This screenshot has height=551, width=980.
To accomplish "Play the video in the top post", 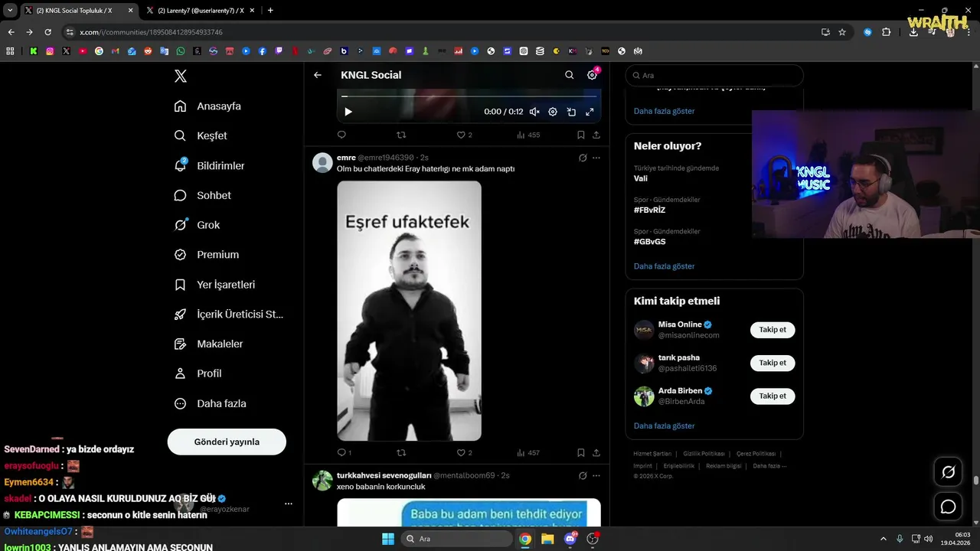I will (348, 112).
